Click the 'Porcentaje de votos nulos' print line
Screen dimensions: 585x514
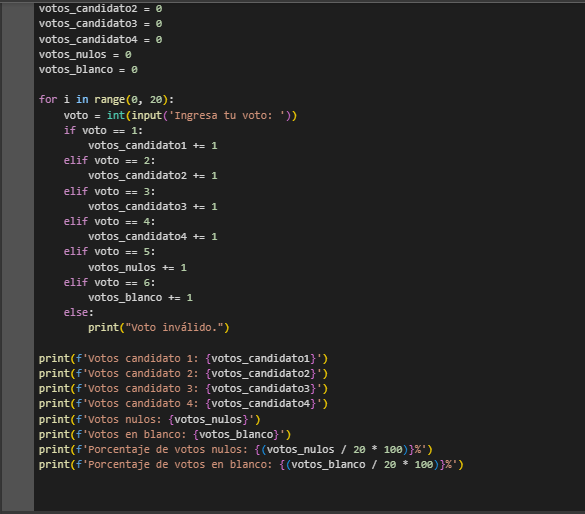pos(235,450)
